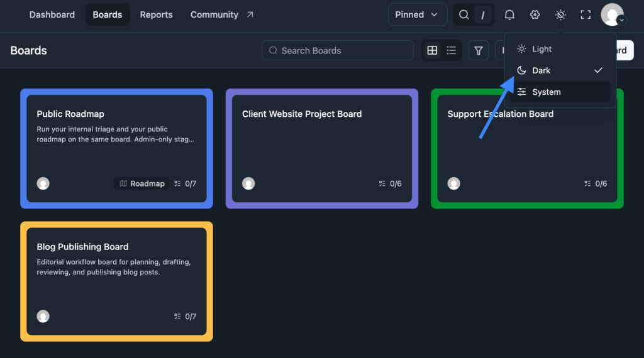Image resolution: width=644 pixels, height=358 pixels.
Task: Select System theme
Action: (x=560, y=92)
